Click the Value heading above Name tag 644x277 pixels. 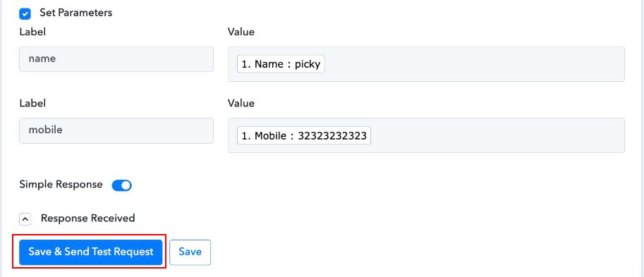point(241,32)
